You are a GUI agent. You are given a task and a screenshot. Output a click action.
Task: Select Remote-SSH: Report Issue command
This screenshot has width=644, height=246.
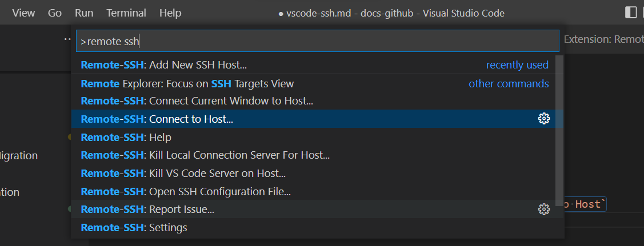(x=317, y=209)
